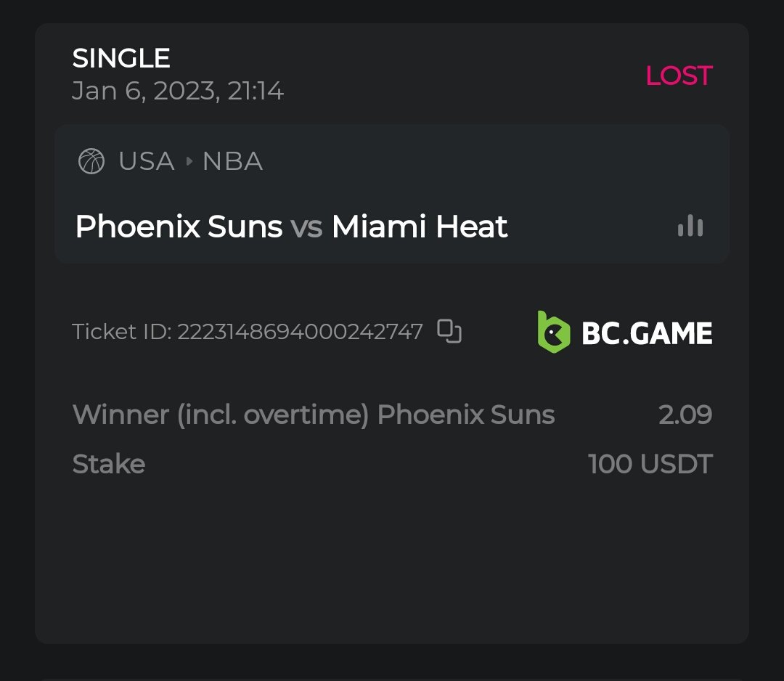Select the USA country label
The width and height of the screenshot is (784, 681).
(147, 161)
